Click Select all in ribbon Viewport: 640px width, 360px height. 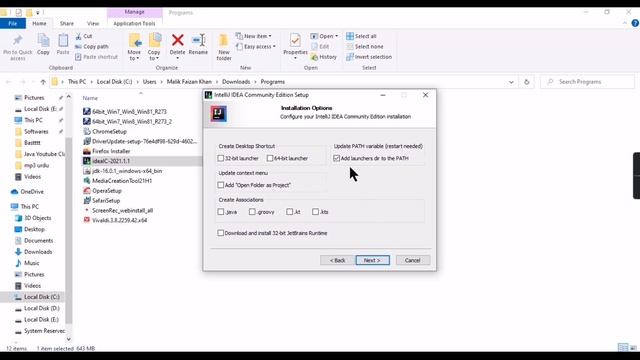[362, 36]
